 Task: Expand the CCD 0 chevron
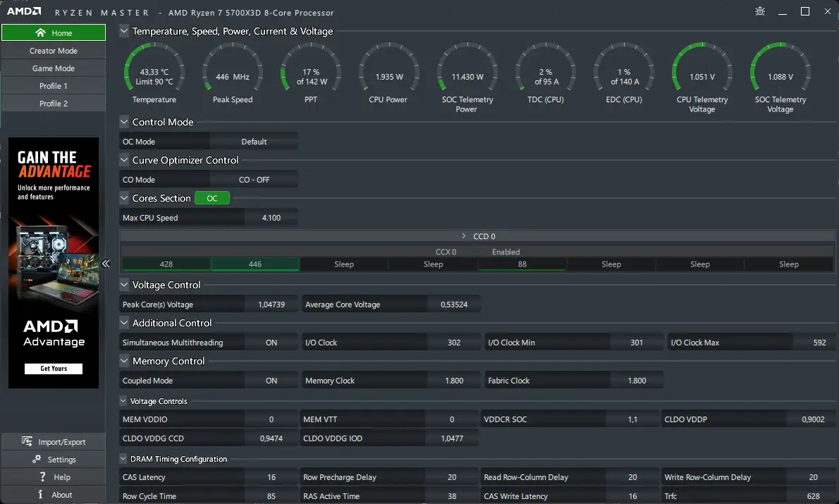click(x=464, y=236)
